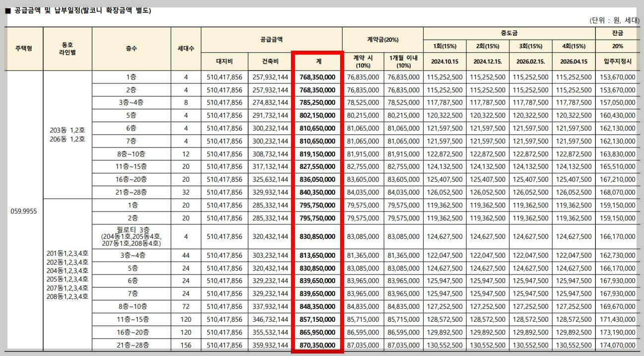Click the building cost 291,732,144
Screen dimensions: 644x356
(270, 115)
